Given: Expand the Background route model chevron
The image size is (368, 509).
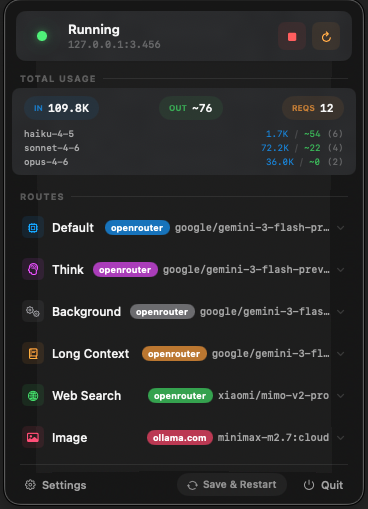Looking at the screenshot, I should click(340, 312).
